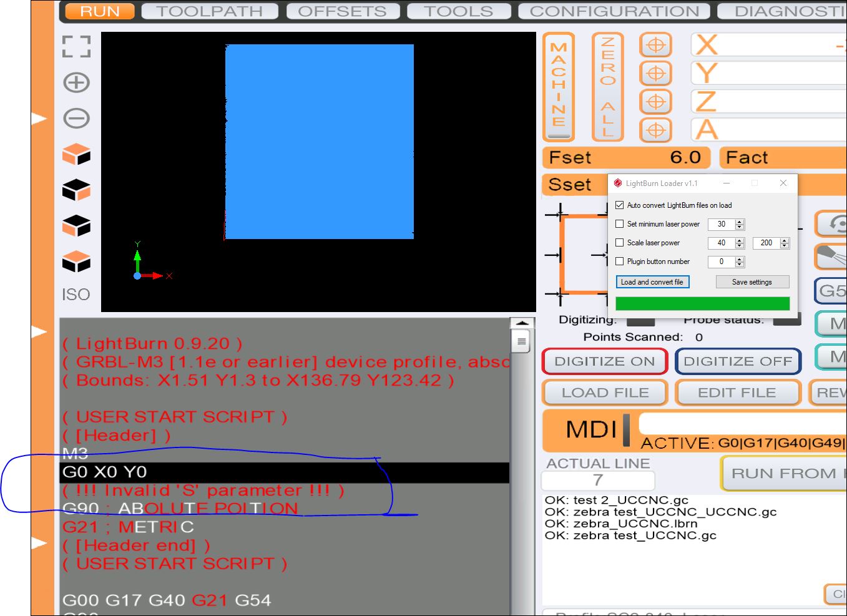Increase Plugin button number spinner
Screen dimensions: 847x616
[x=740, y=259]
